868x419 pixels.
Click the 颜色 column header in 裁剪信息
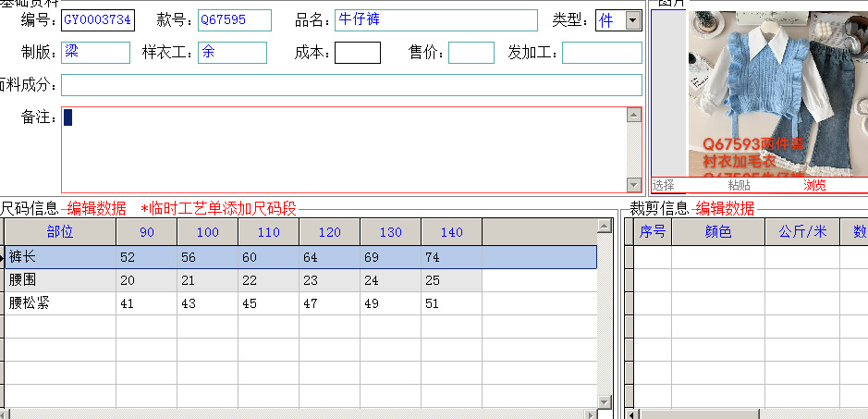718,231
